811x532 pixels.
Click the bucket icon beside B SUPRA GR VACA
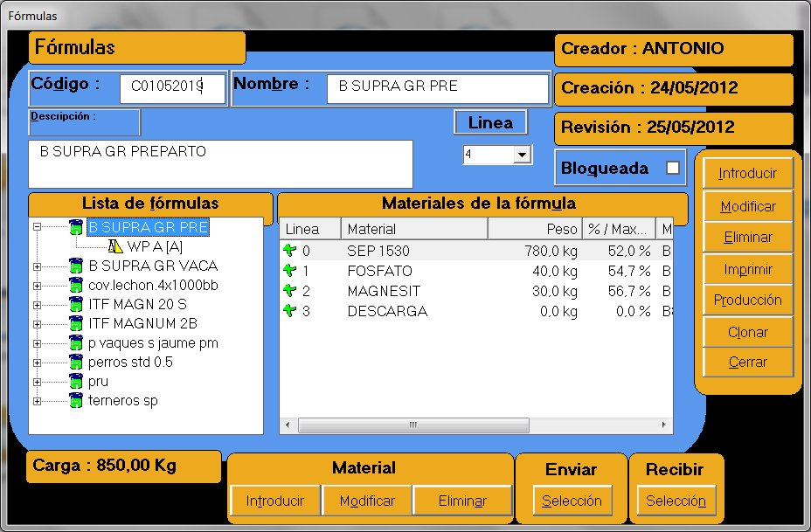click(x=76, y=266)
